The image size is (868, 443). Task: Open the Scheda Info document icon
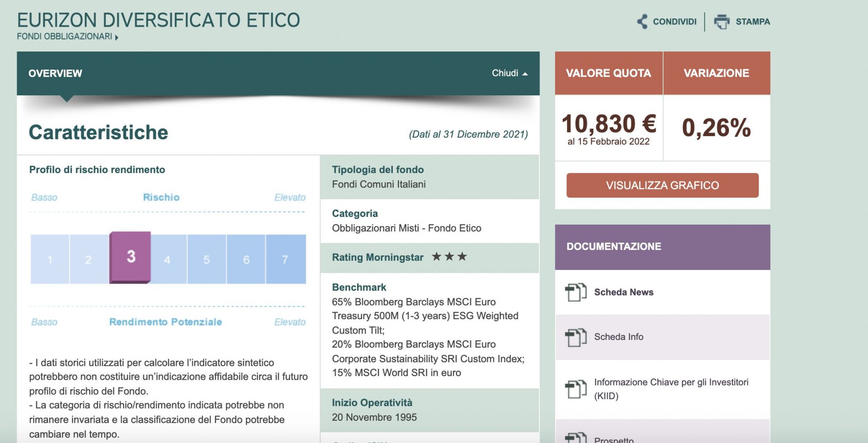(x=576, y=337)
